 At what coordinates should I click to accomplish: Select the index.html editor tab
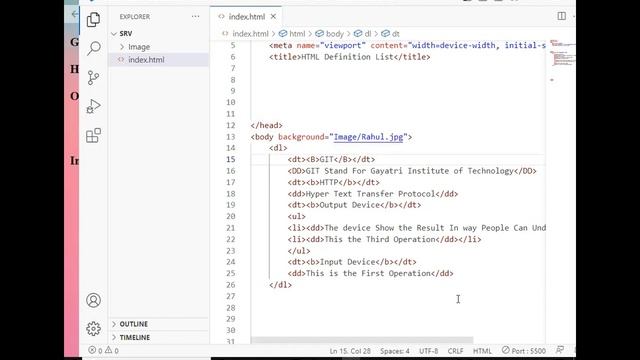(x=247, y=17)
